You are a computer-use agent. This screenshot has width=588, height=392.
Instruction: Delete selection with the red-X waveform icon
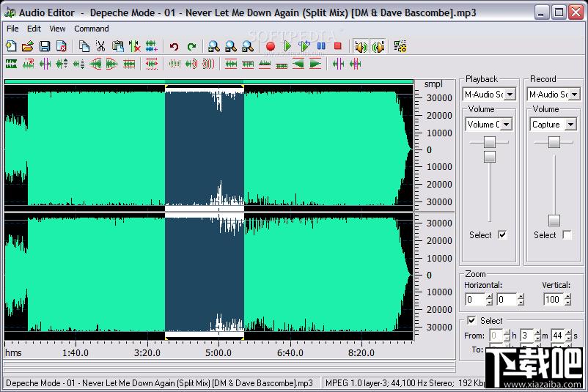pos(135,46)
